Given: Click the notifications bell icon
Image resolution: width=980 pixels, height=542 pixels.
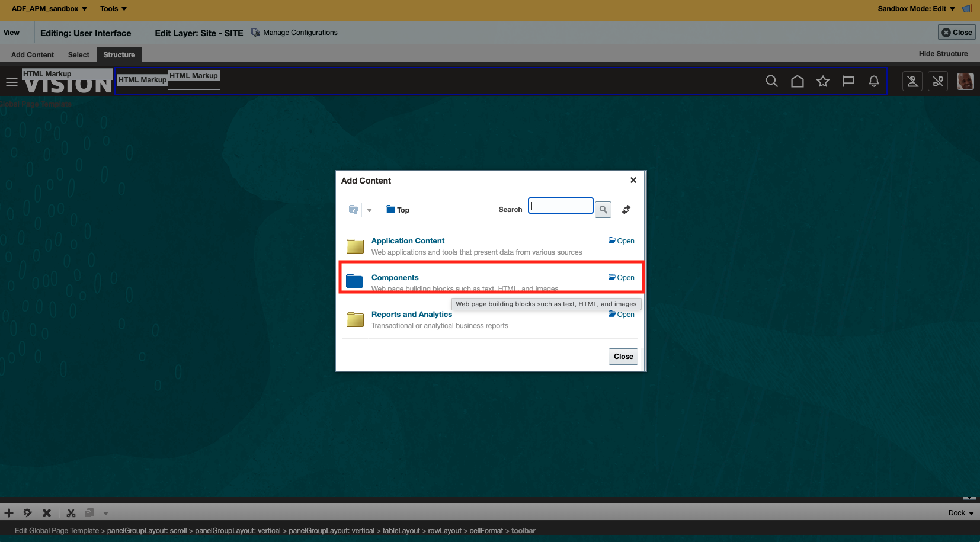Looking at the screenshot, I should pyautogui.click(x=873, y=81).
